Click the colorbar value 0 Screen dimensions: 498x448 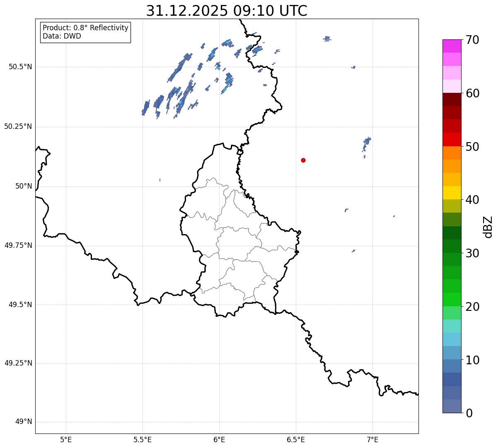[x=469, y=413]
